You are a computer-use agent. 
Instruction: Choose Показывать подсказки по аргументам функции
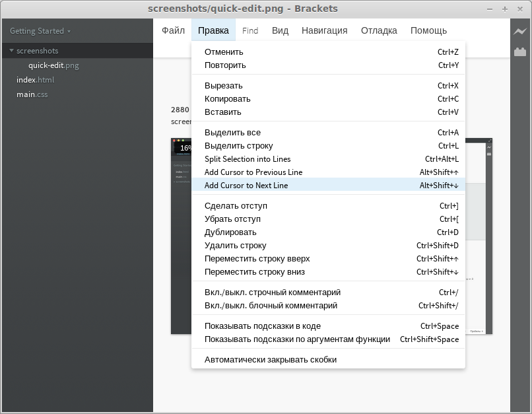click(328, 339)
